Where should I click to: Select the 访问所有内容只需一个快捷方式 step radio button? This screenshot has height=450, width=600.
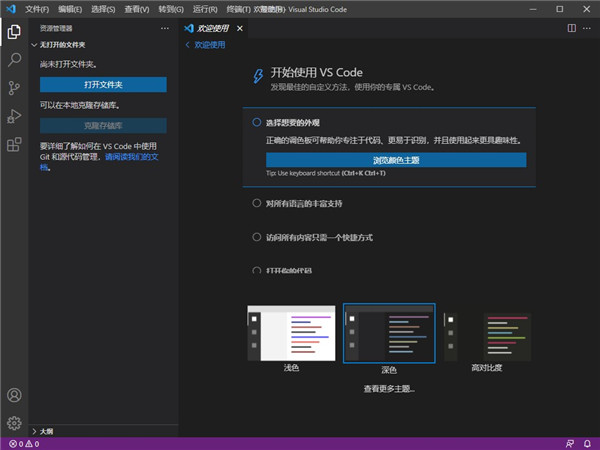click(257, 237)
